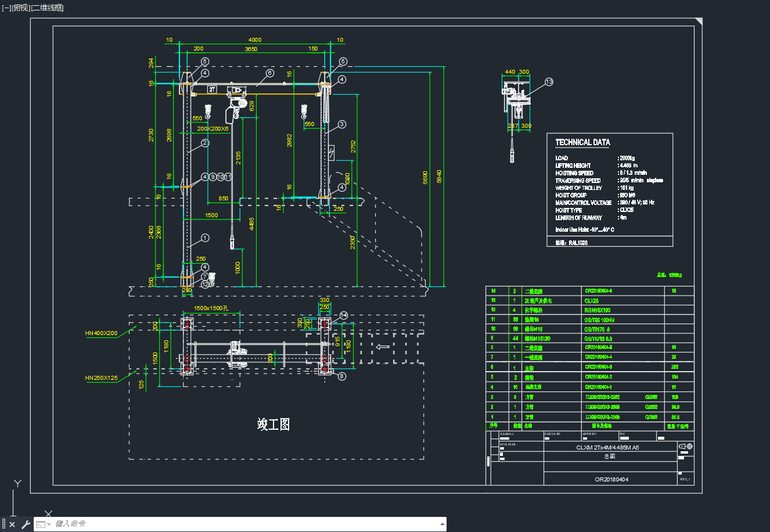
Task: Select drawing number OR20180404 in title block
Action: point(611,480)
